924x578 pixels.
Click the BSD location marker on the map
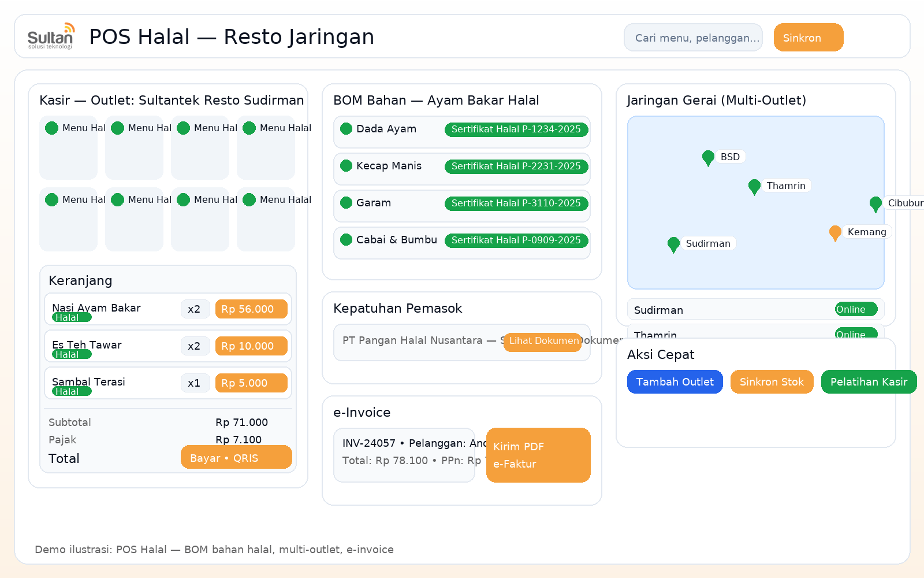pyautogui.click(x=707, y=156)
